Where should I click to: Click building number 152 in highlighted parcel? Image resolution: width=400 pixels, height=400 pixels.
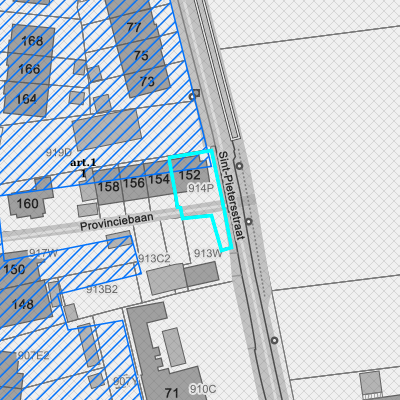pyautogui.click(x=190, y=175)
